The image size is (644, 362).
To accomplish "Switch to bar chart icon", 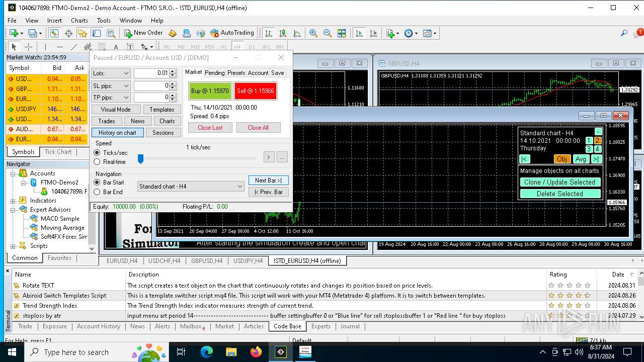I will [x=269, y=33].
